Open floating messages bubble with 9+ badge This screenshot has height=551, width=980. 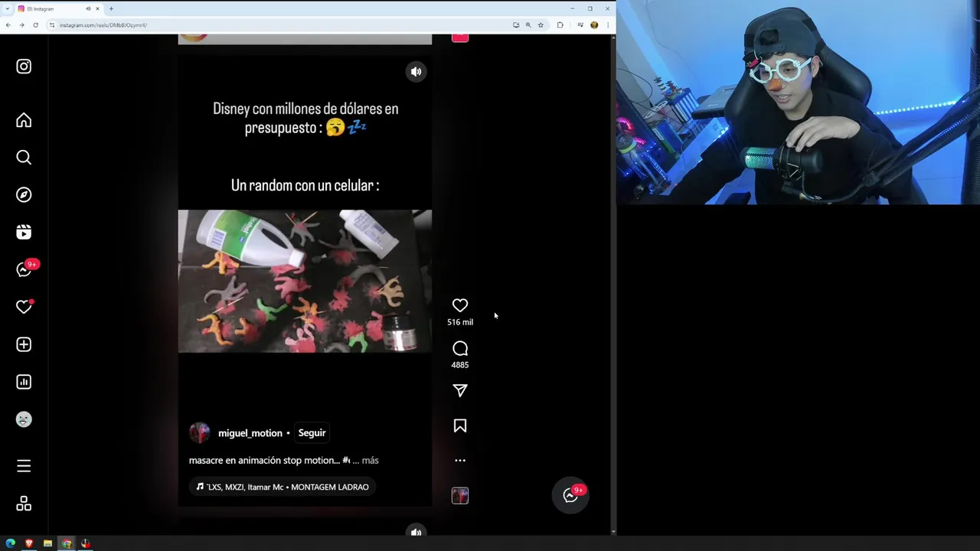pyautogui.click(x=570, y=495)
